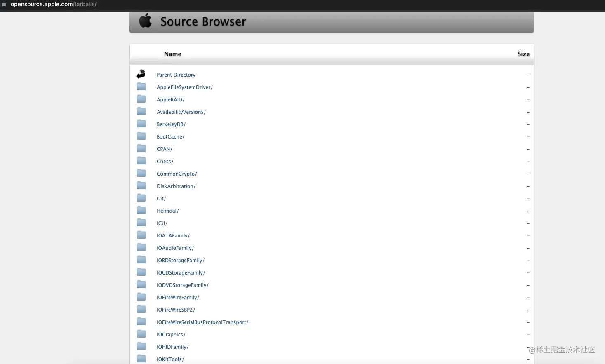
Task: Click folder icon beside IOBDStorageFamily/
Action: click(x=141, y=260)
